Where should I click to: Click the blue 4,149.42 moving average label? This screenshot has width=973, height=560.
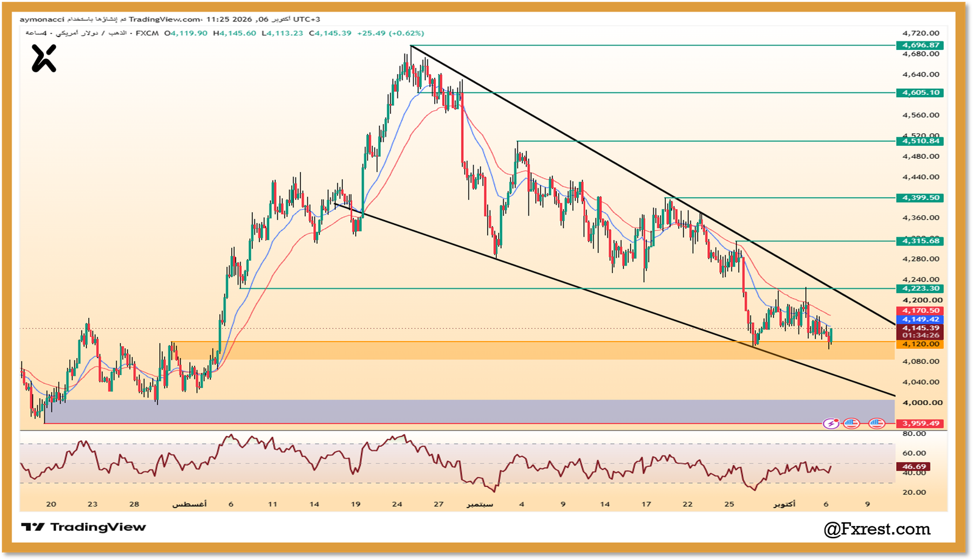(x=920, y=319)
